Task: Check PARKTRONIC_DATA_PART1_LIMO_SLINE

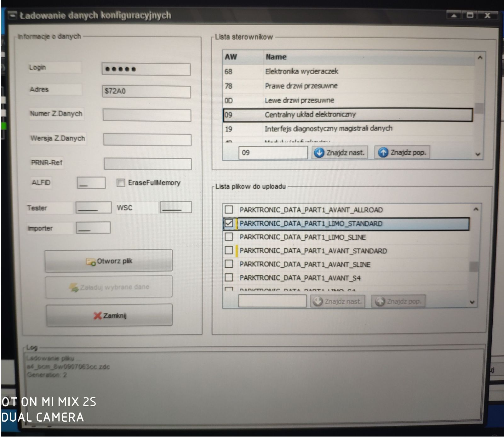Action: (229, 237)
